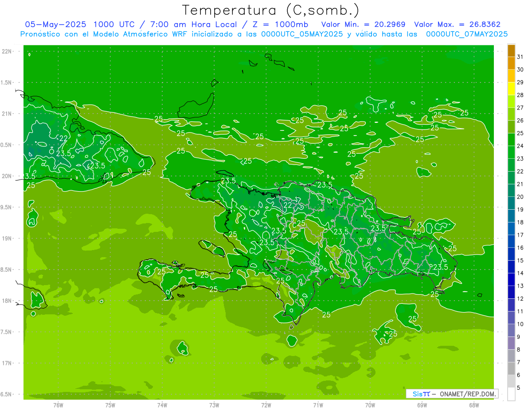Click the legend value '5'

(519, 388)
